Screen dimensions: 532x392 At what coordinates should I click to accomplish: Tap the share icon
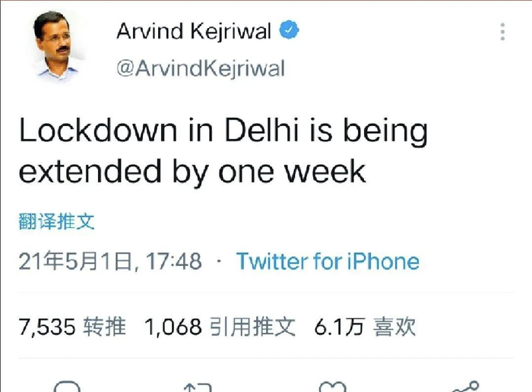[x=464, y=387]
